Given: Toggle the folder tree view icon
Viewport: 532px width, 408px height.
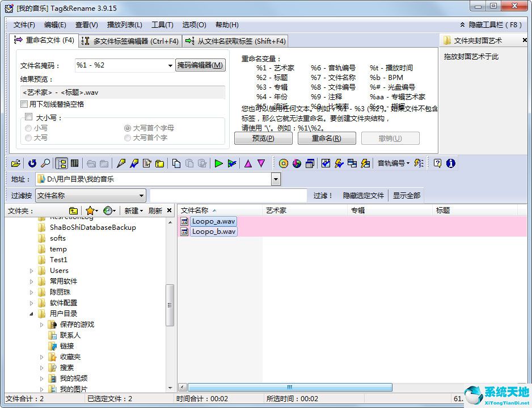Looking at the screenshot, I should coord(62,163).
